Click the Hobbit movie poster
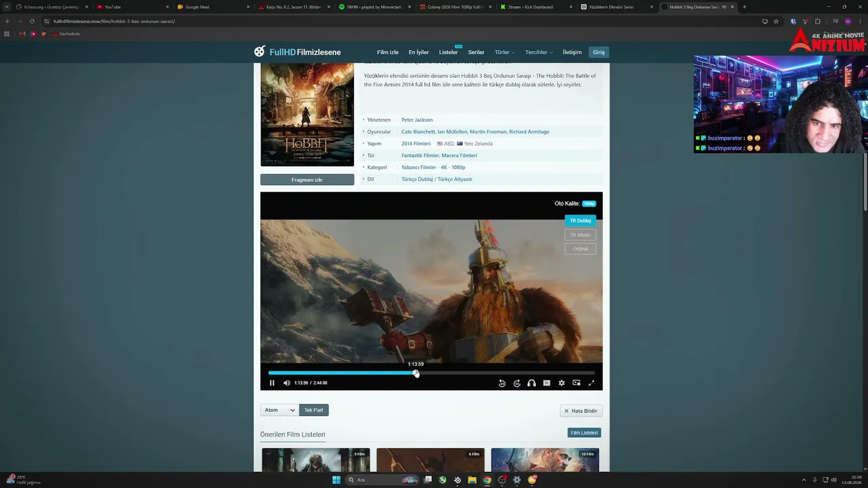This screenshot has height=488, width=868. (307, 115)
